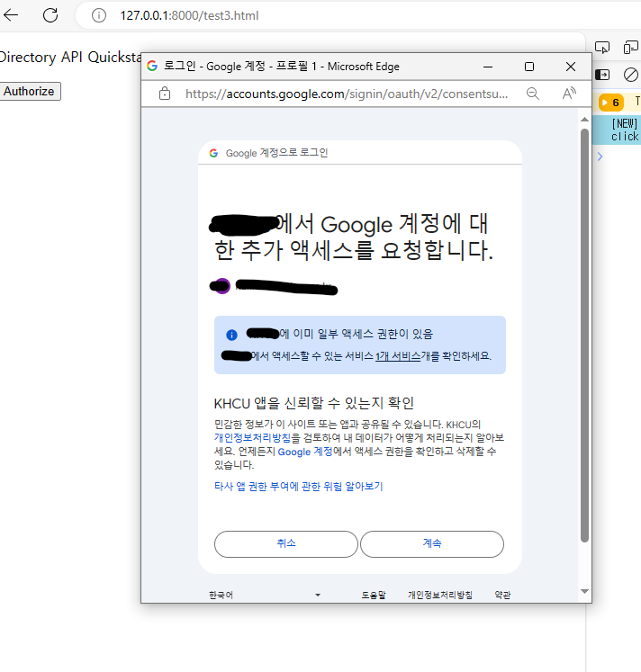Viewport: 641px width, 672px height.
Task: Click the Authorize button on main page
Action: coord(30,91)
